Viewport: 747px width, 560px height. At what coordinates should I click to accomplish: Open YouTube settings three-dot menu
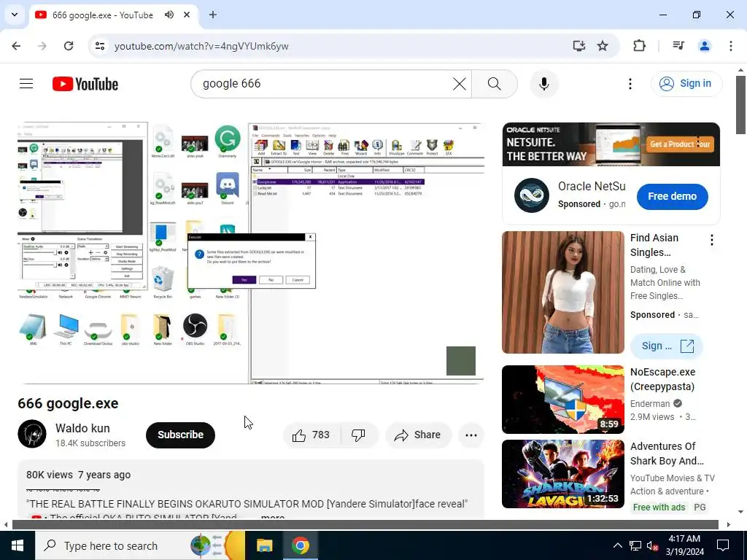tap(630, 84)
